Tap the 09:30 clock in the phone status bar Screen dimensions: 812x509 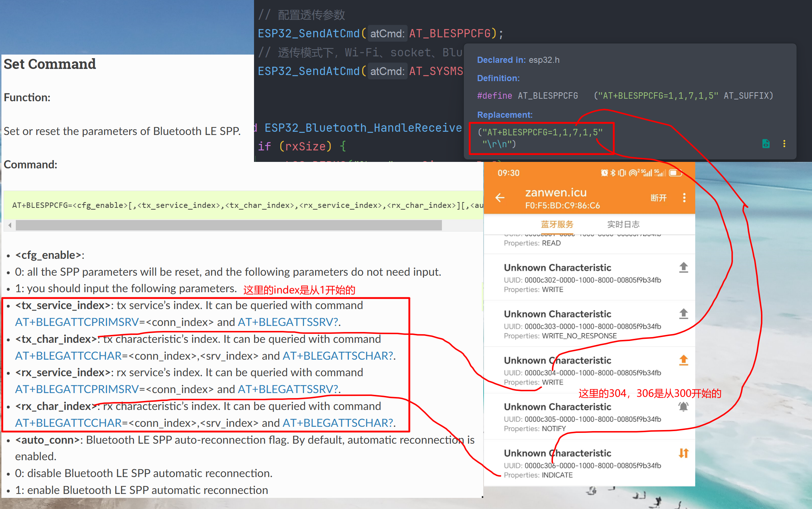pos(508,173)
